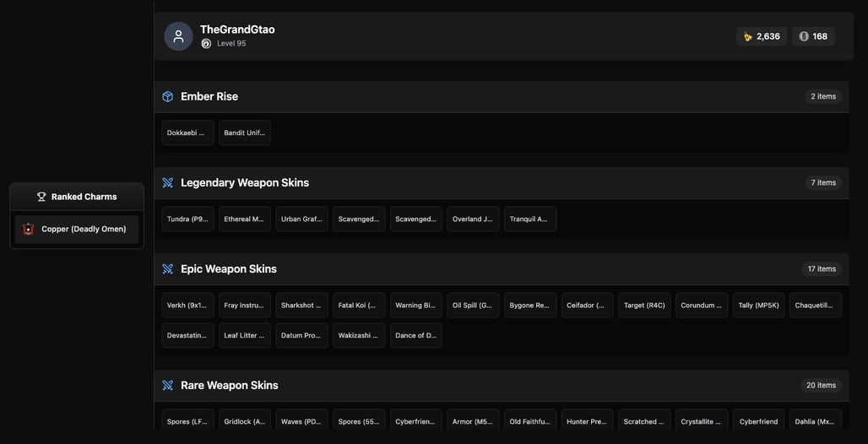Select the Dahlia (Mx... skin chip

point(816,420)
